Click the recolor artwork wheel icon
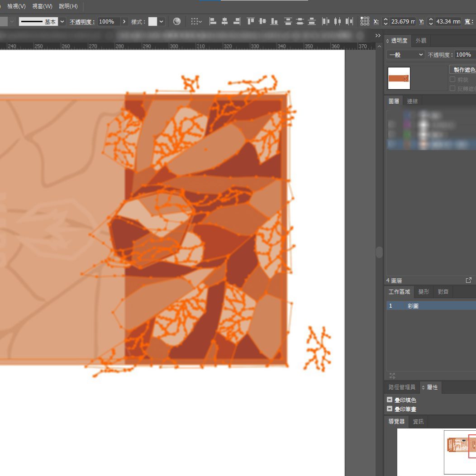The width and height of the screenshot is (476, 476). (177, 21)
